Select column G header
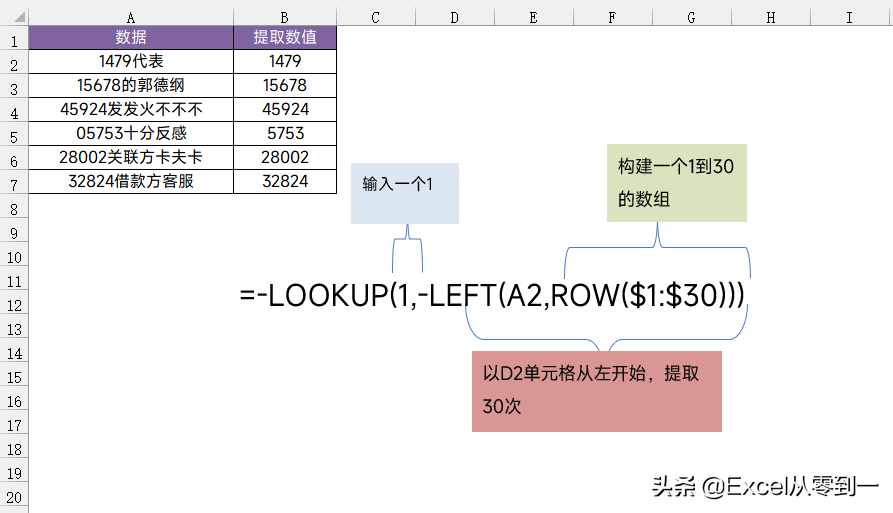893x513 pixels. (692, 17)
